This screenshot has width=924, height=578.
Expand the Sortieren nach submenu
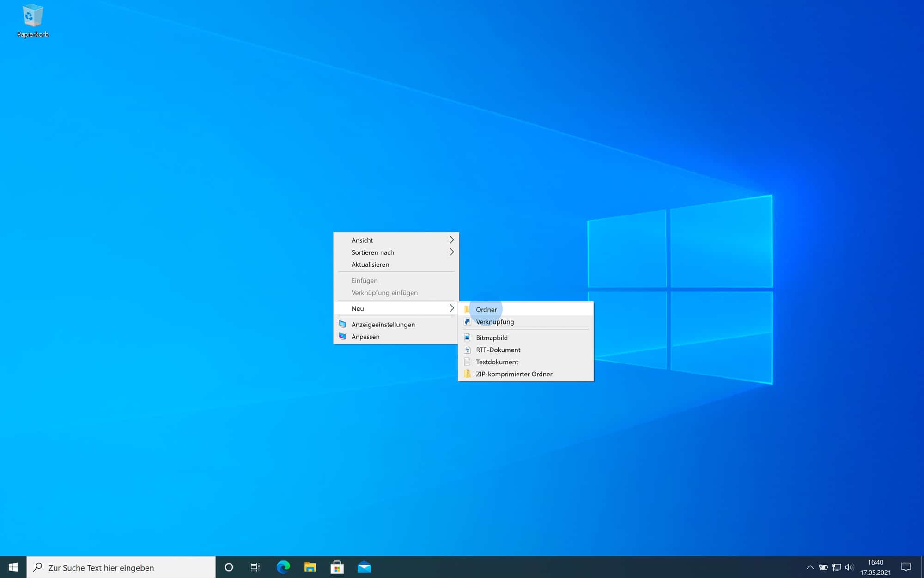click(x=373, y=252)
